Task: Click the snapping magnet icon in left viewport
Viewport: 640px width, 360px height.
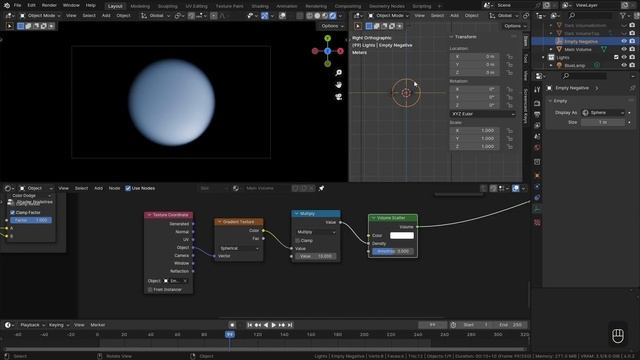Action: point(191,16)
